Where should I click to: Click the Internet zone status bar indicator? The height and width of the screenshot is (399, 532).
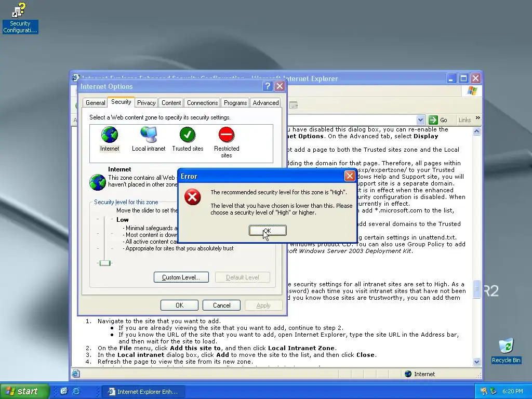coord(420,374)
